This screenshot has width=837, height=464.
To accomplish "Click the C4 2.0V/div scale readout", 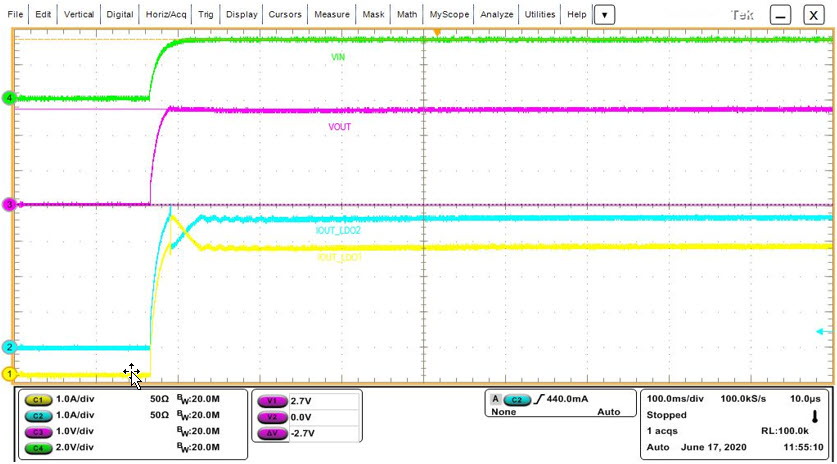I will [x=75, y=447].
